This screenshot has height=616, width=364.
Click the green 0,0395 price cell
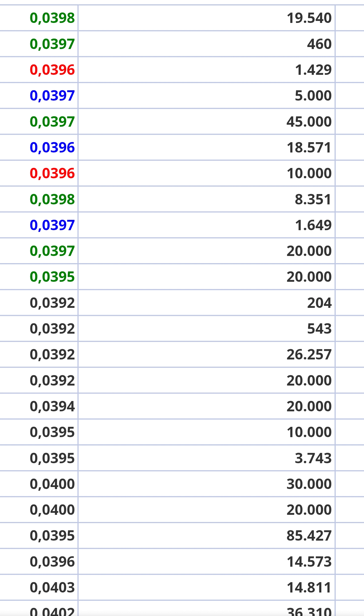52,277
